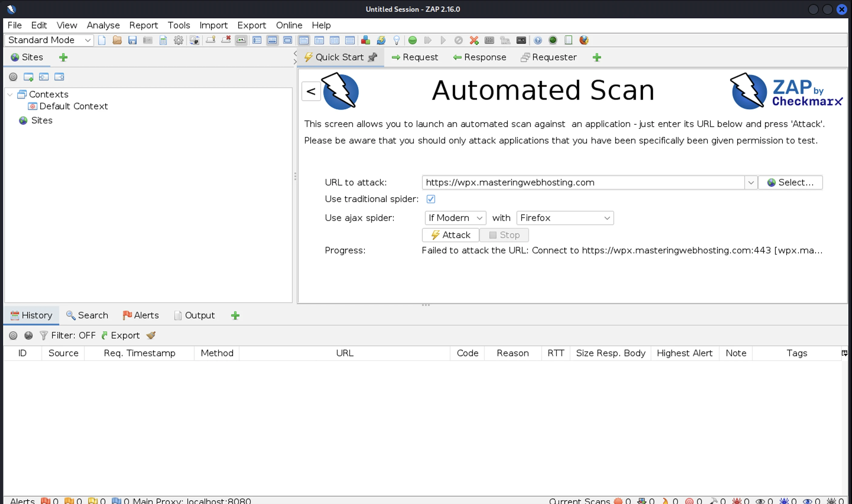Collapse the Contexts tree node

10,94
